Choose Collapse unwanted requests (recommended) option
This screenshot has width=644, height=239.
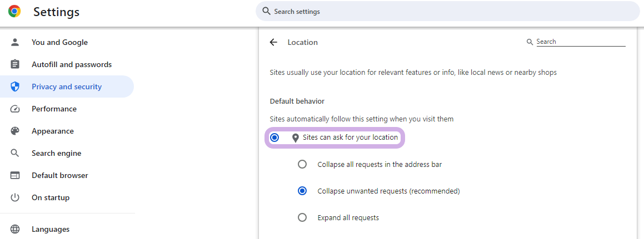pyautogui.click(x=302, y=191)
